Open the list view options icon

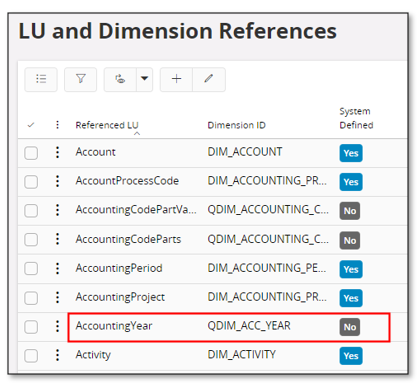tap(41, 79)
